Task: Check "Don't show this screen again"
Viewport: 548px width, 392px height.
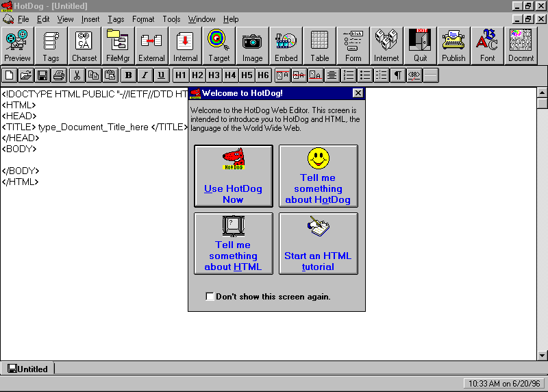Action: [210, 297]
